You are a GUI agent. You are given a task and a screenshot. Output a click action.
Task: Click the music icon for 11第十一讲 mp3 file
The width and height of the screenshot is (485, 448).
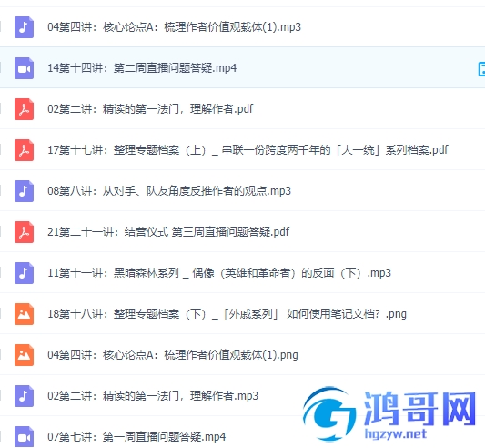click(x=25, y=273)
